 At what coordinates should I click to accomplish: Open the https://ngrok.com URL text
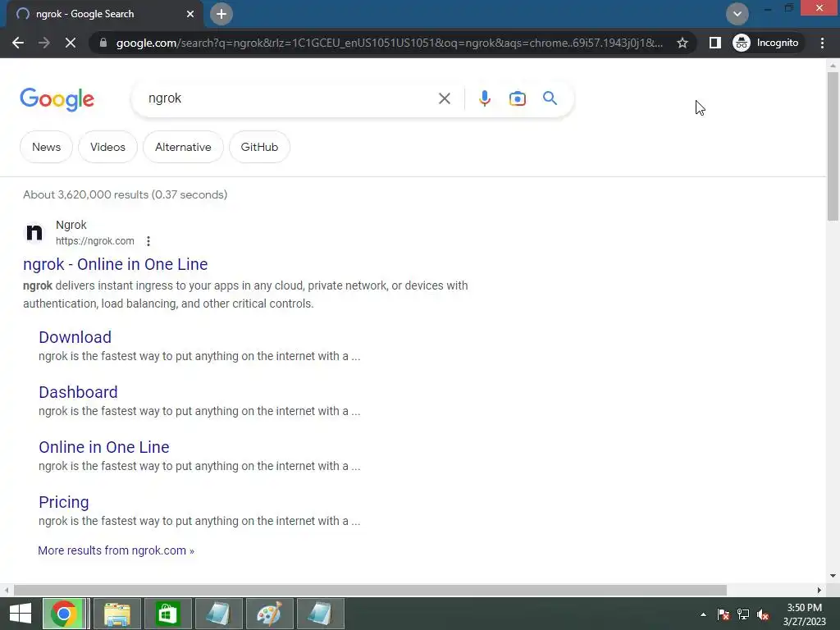point(95,241)
